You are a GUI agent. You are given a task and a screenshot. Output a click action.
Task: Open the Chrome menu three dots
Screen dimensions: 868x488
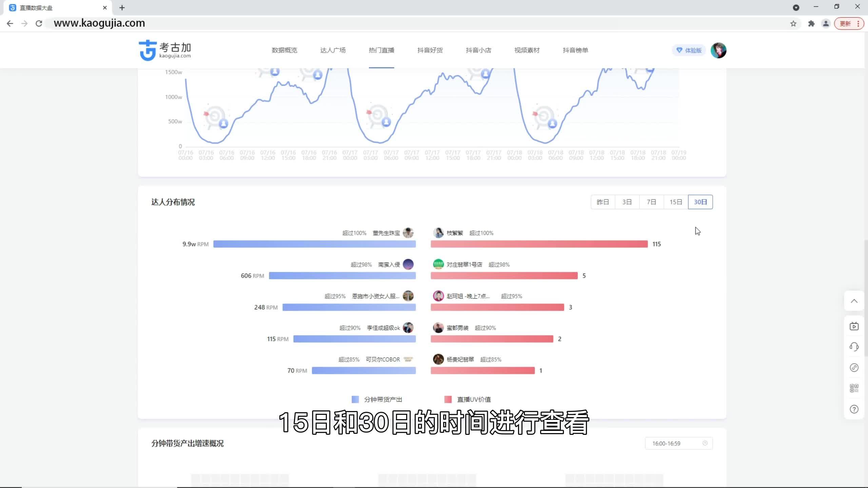(858, 23)
